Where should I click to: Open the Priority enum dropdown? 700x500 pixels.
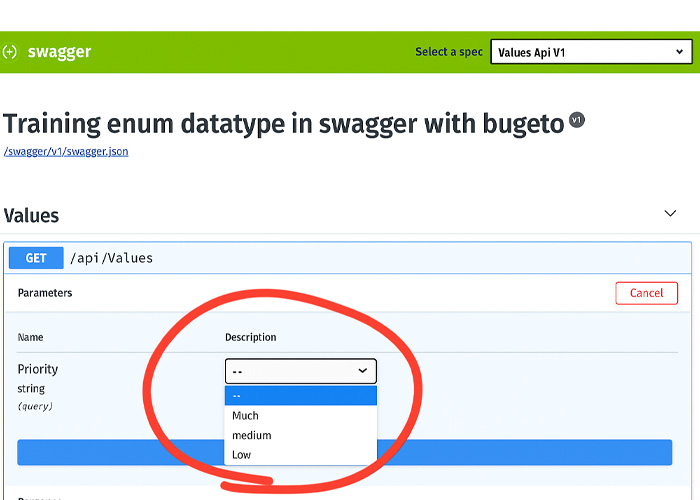coord(300,371)
